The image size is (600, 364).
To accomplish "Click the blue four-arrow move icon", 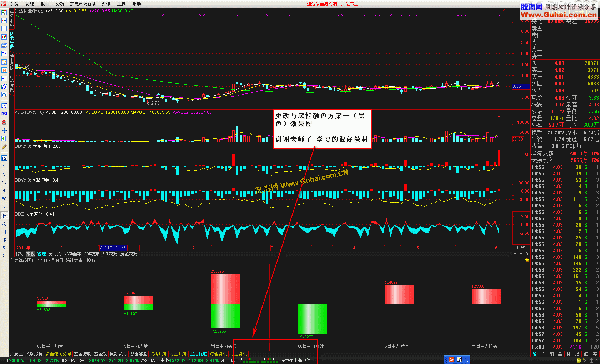I will pyautogui.click(x=4, y=130).
